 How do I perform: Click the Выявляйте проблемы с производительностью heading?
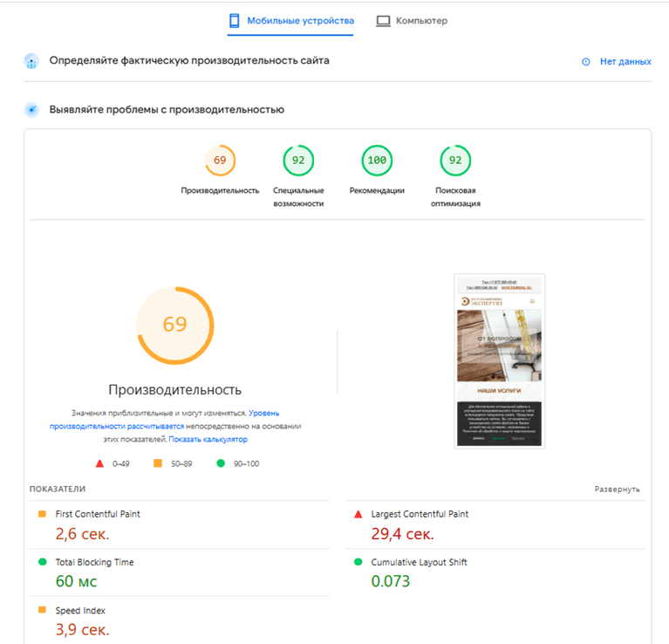tap(167, 110)
